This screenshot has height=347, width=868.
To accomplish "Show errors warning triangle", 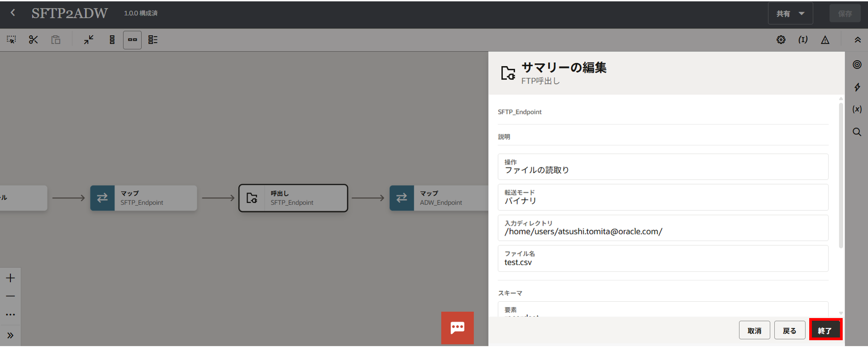I will (x=825, y=40).
